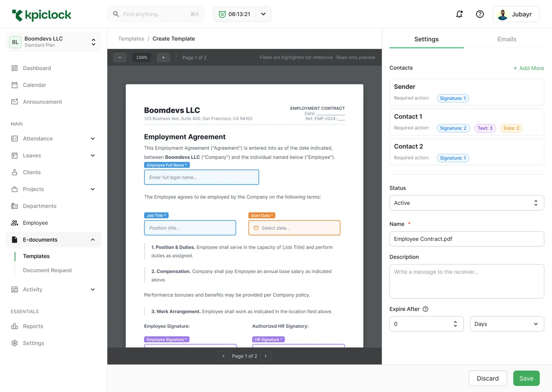
Task: Zoom in the document preview
Action: point(163,57)
